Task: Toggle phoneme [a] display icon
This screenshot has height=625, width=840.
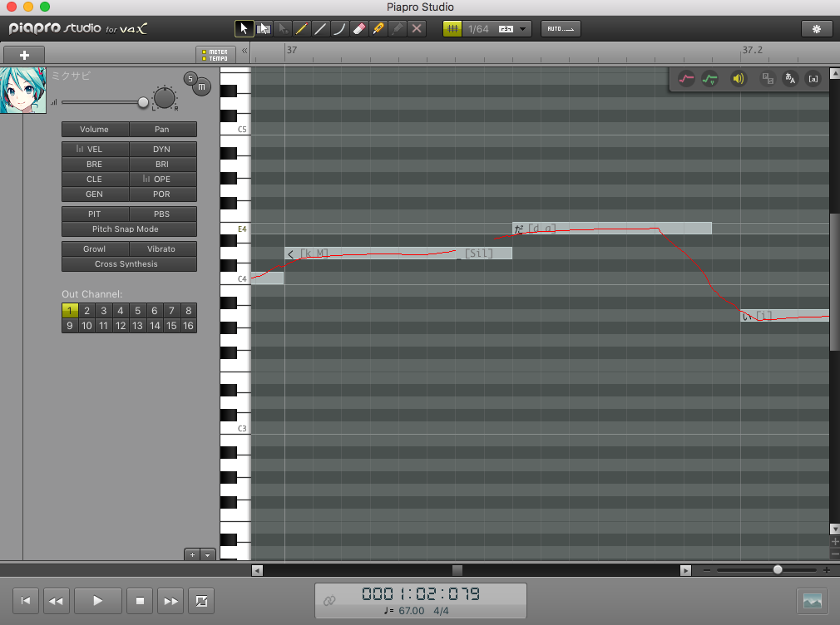Action: [x=813, y=79]
